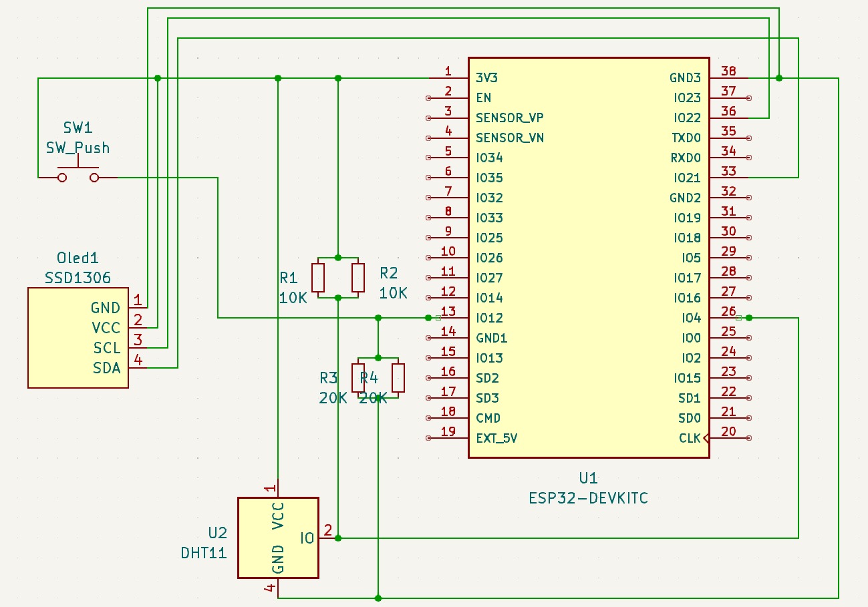Click pin number 13 on U1
Image resolution: width=868 pixels, height=607 pixels.
pyautogui.click(x=448, y=311)
